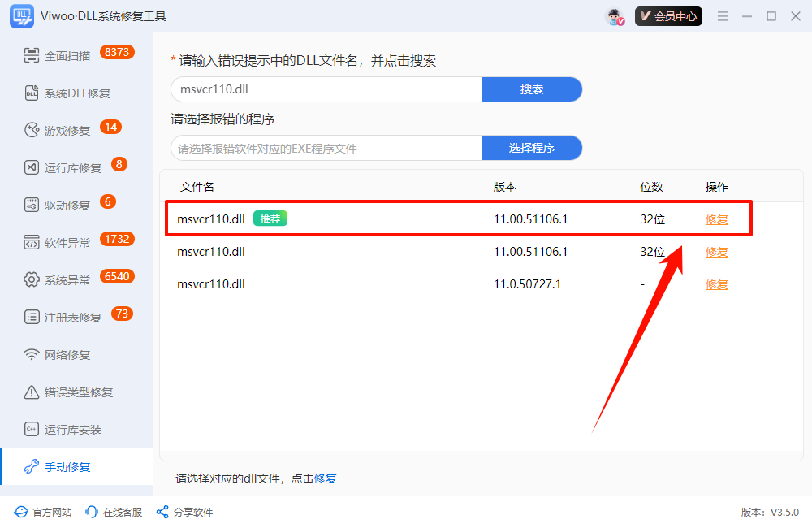Click the user avatar icon

point(615,16)
